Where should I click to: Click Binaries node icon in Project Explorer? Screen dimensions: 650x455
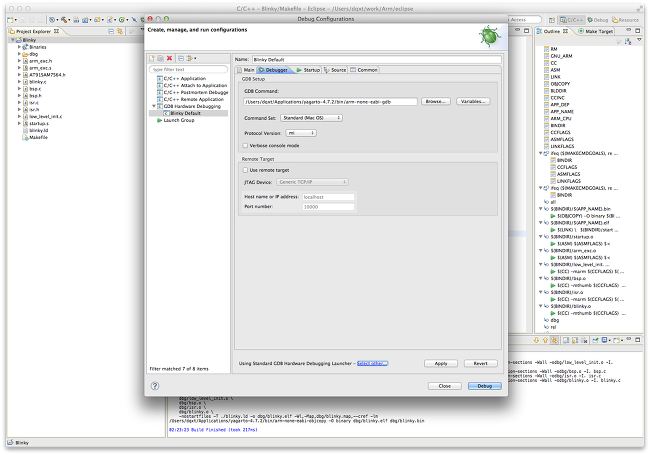(x=25, y=47)
